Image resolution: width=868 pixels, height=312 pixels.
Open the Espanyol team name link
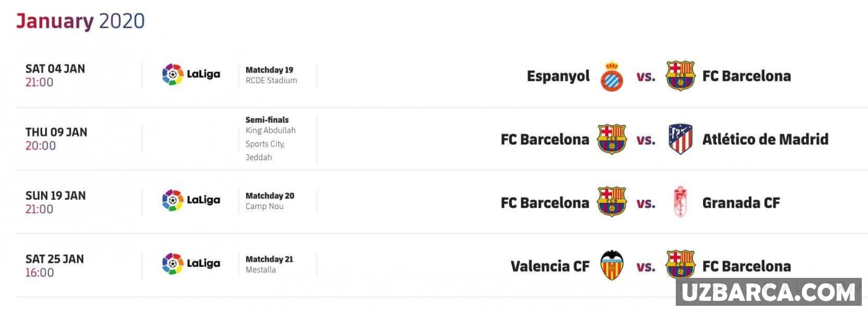point(558,76)
